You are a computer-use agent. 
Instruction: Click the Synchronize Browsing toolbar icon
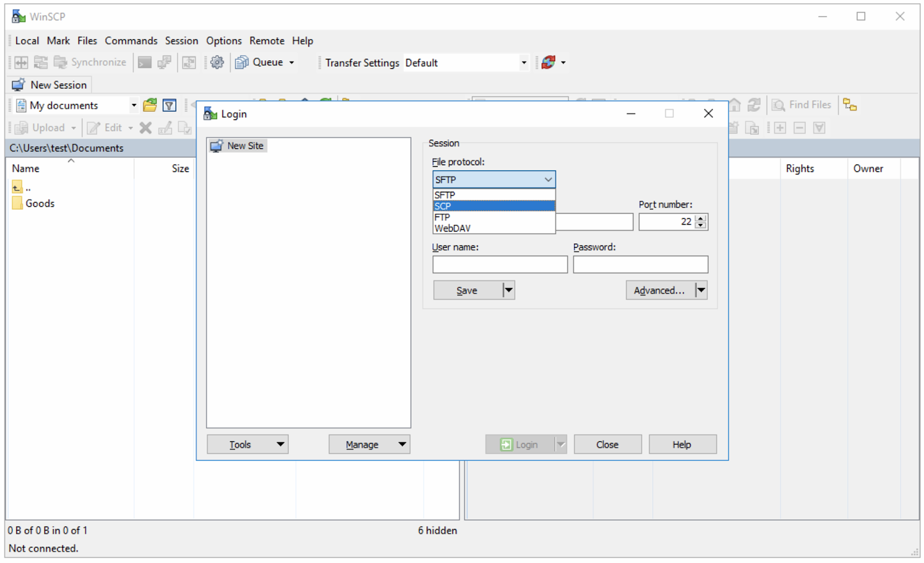(x=40, y=62)
